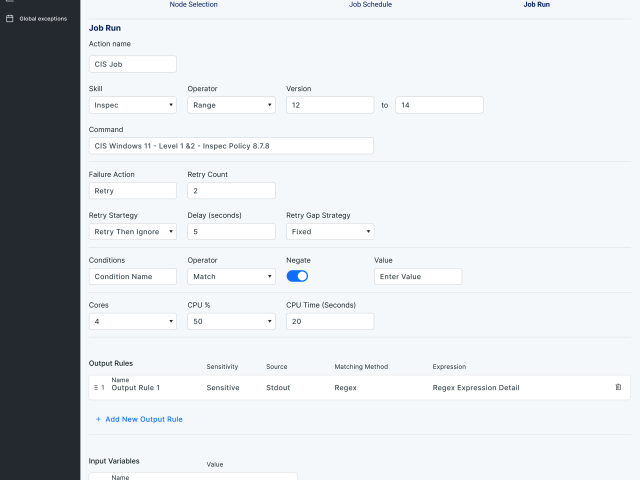Delete Output Rule 1 using trash icon

618,387
